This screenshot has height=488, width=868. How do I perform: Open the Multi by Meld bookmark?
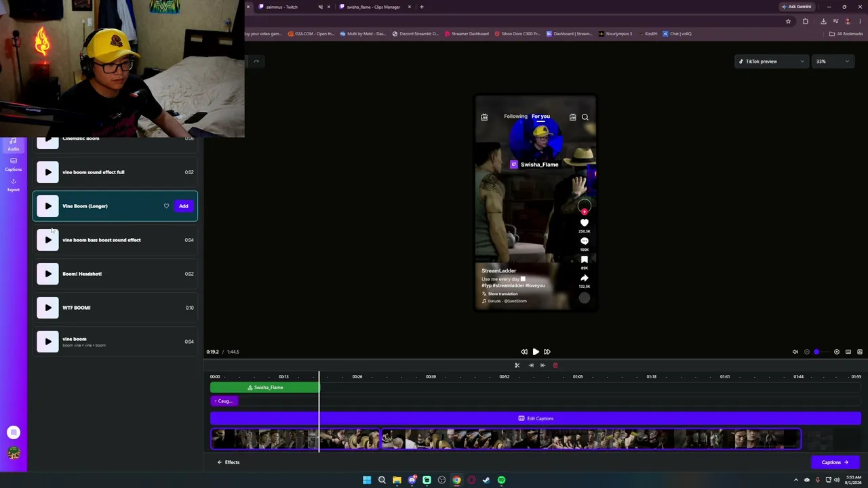(363, 34)
